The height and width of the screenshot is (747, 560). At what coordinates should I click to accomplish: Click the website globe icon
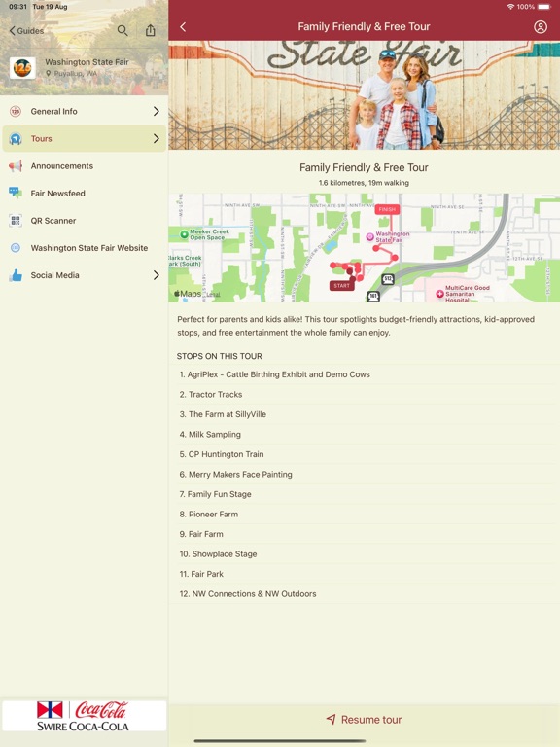[x=16, y=248]
